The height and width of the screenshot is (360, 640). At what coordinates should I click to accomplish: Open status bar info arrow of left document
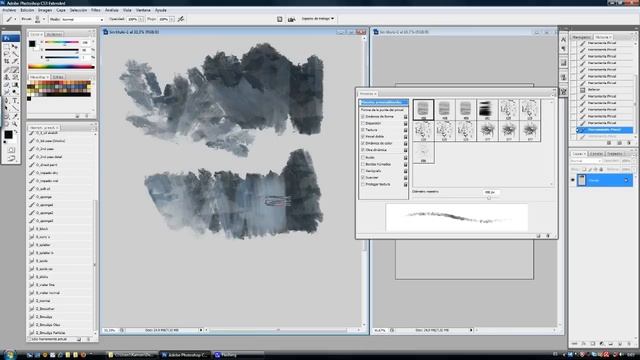201,330
